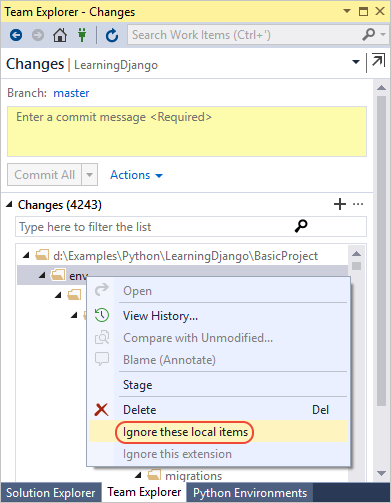391x503 pixels.
Task: Collapse the subfolder under env
Action: pos(58,295)
